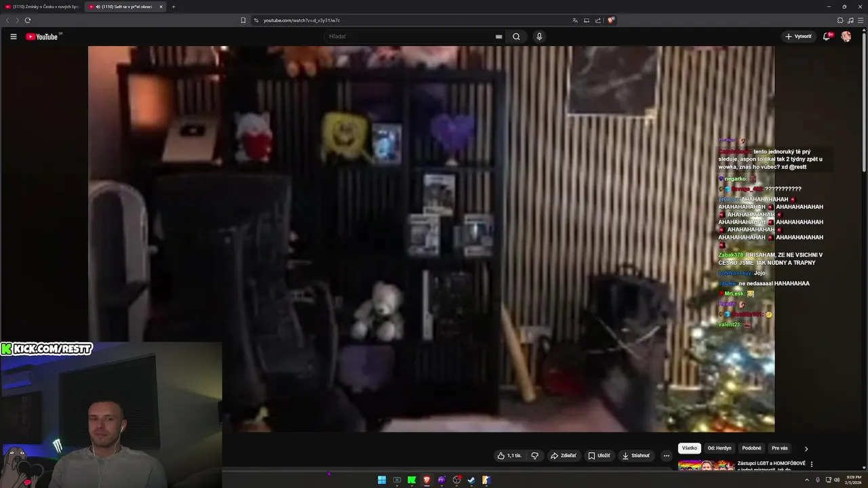Open the Kick app in the taskbar

point(412,480)
